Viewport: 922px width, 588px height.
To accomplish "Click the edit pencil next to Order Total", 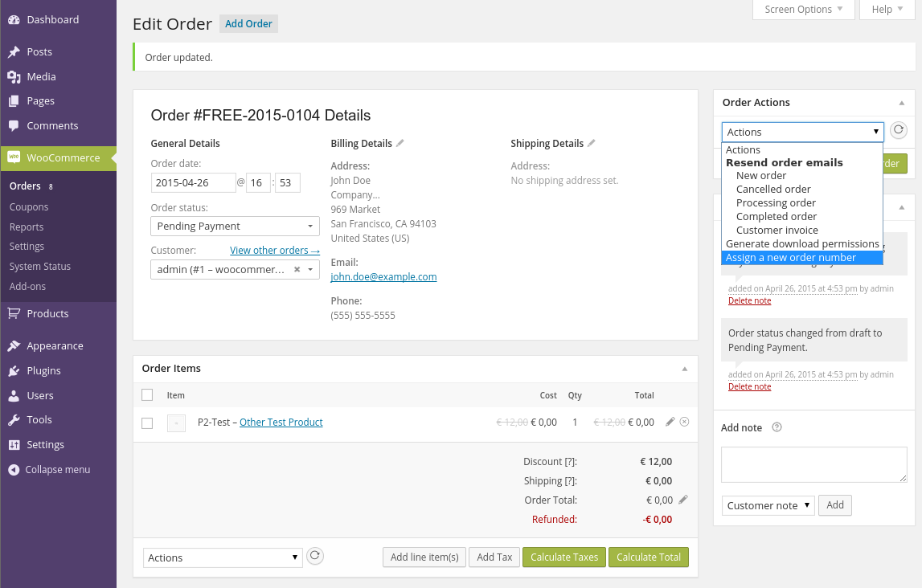I will click(683, 500).
